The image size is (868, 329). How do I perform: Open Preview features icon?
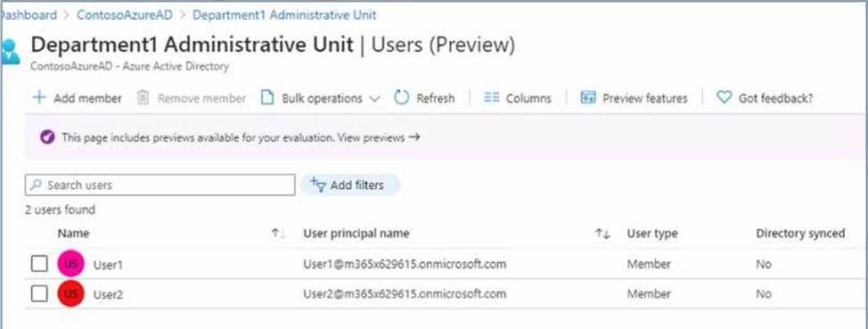[588, 98]
